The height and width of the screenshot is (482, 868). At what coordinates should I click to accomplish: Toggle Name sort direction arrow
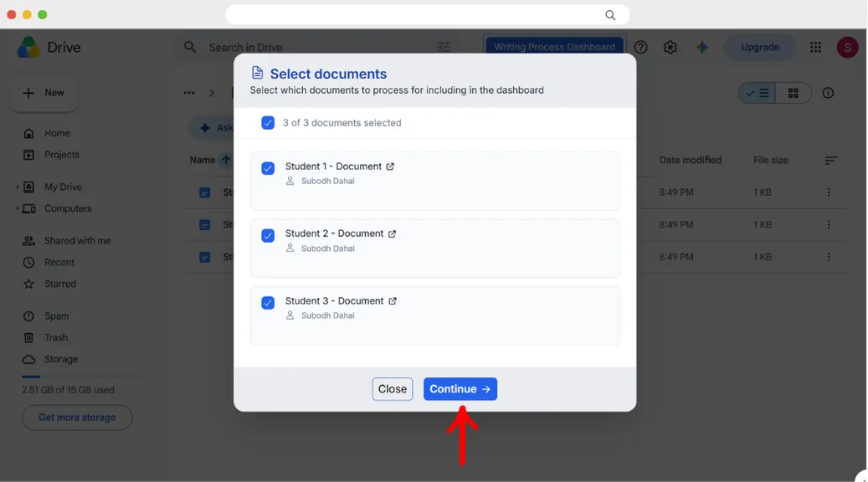(x=226, y=160)
